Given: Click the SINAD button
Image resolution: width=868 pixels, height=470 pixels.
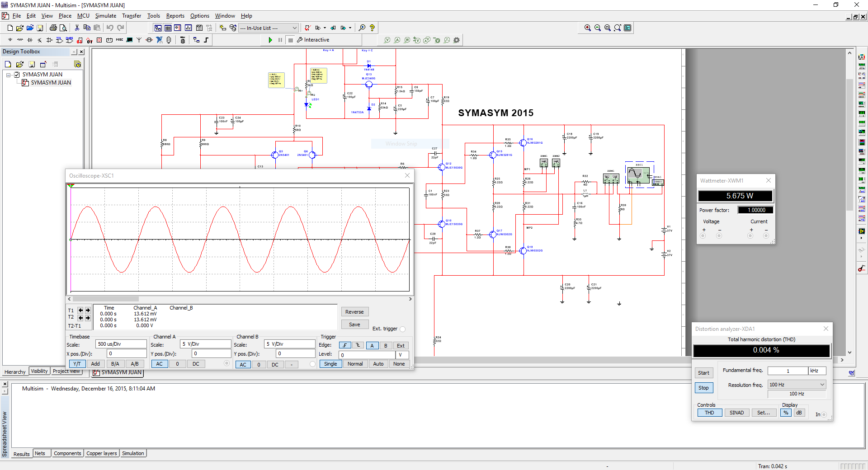Looking at the screenshot, I should [x=736, y=413].
